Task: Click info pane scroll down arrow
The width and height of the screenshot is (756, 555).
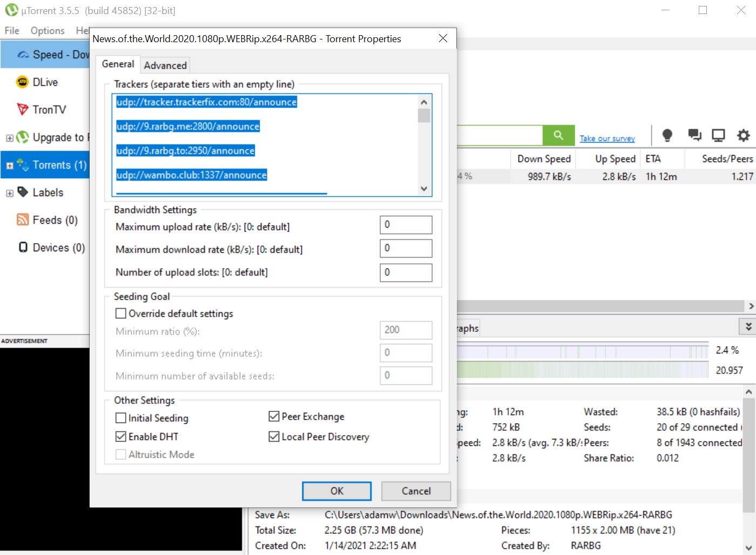Action: coord(748,547)
